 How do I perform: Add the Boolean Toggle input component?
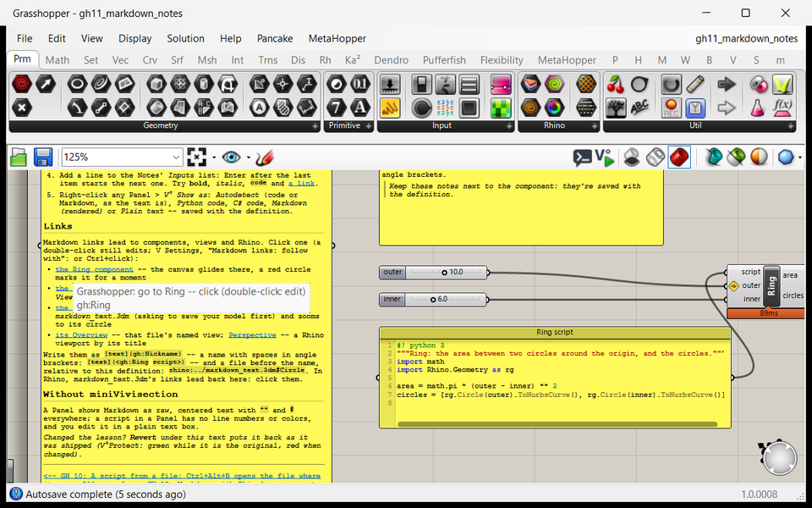pyautogui.click(x=421, y=84)
